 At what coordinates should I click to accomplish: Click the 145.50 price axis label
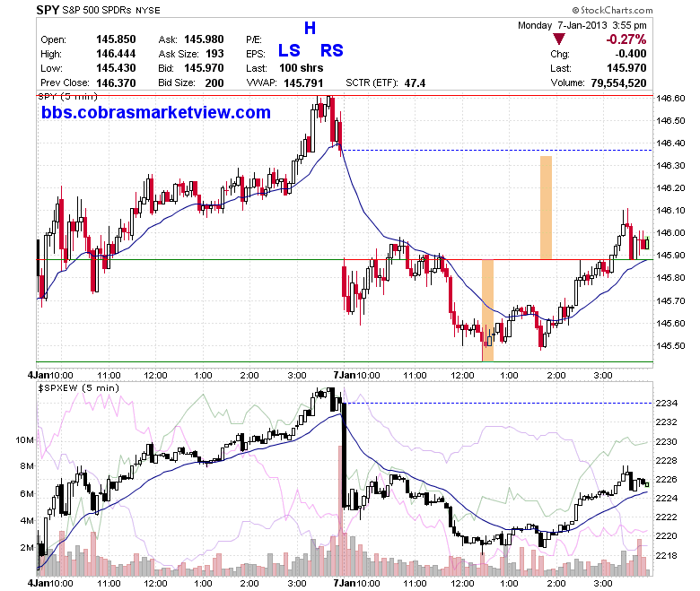[670, 345]
